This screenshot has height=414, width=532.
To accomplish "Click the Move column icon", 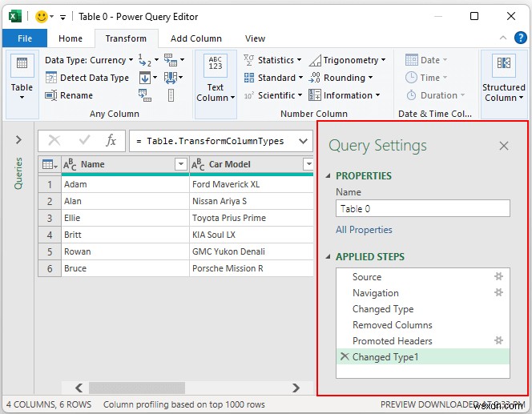I will (x=171, y=78).
